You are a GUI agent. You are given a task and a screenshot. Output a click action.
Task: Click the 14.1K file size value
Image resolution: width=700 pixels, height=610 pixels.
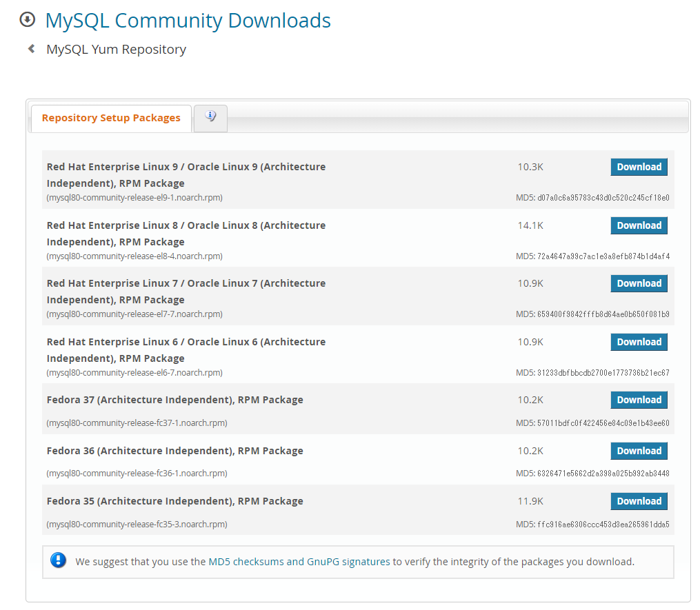[530, 225]
